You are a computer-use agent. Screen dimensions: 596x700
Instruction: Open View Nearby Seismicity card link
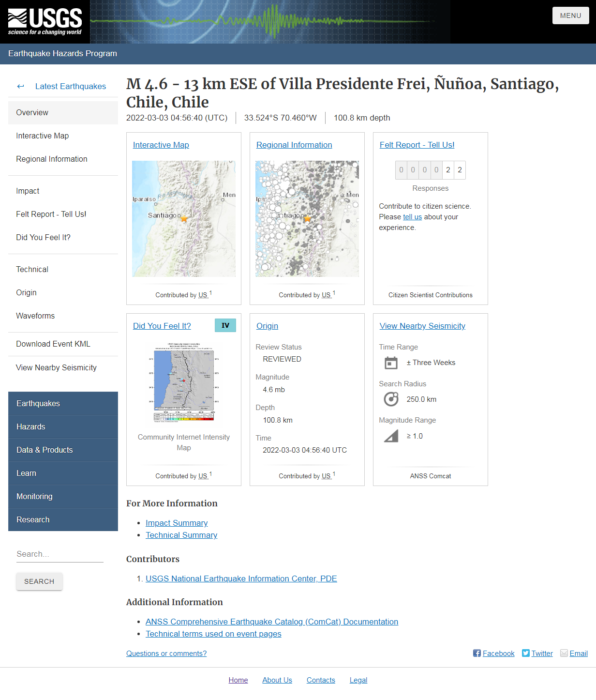[x=422, y=326]
